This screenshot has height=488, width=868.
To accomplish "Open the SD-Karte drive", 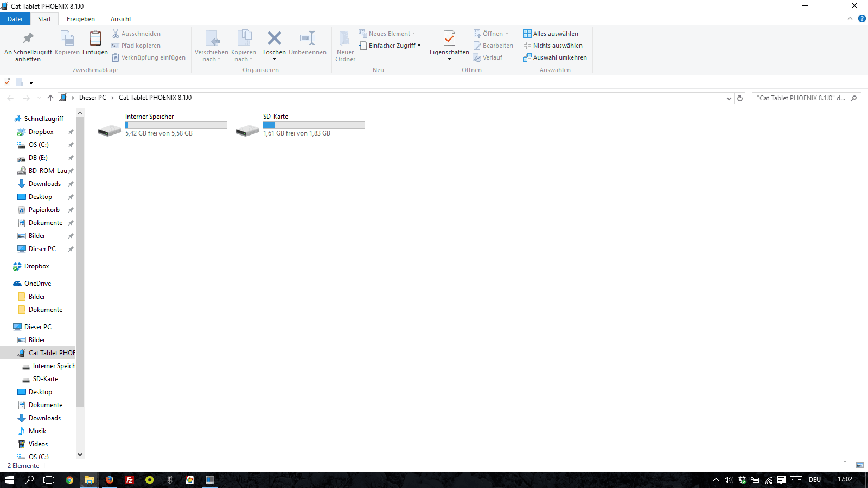I will tap(247, 131).
